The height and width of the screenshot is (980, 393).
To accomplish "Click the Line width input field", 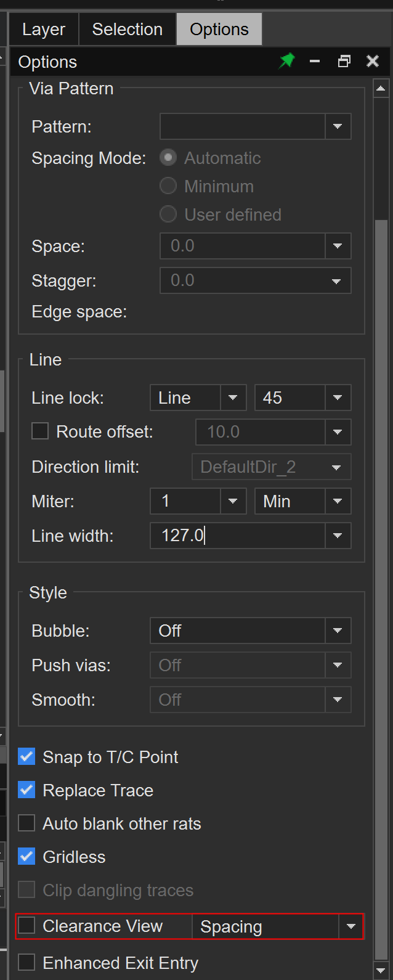I will click(238, 536).
